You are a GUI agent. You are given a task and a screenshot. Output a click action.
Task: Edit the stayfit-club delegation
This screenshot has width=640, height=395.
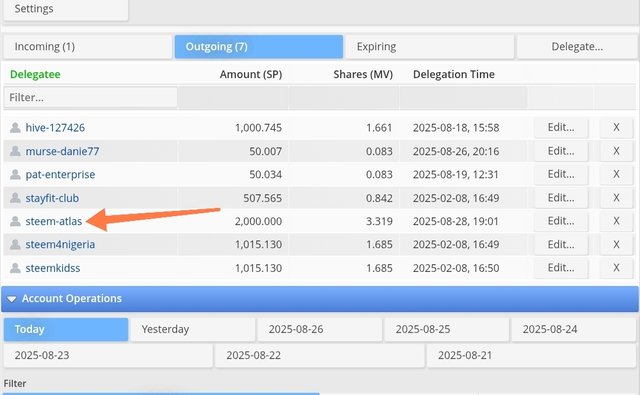(x=561, y=198)
